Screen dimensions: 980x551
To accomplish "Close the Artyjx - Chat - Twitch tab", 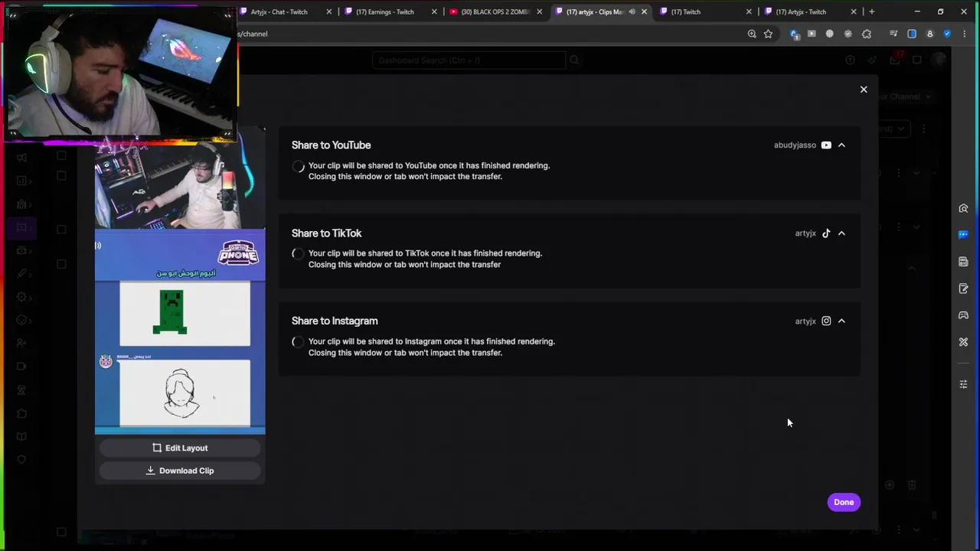I will pos(329,11).
